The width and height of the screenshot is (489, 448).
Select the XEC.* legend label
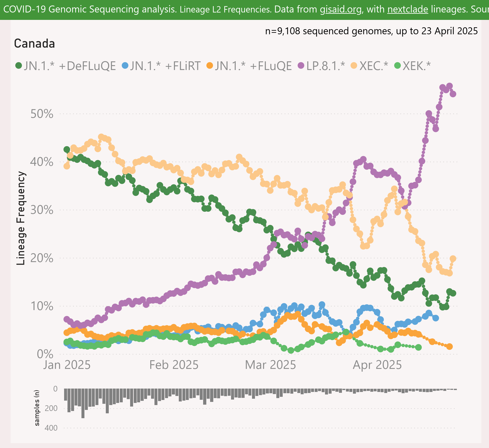tap(373, 66)
